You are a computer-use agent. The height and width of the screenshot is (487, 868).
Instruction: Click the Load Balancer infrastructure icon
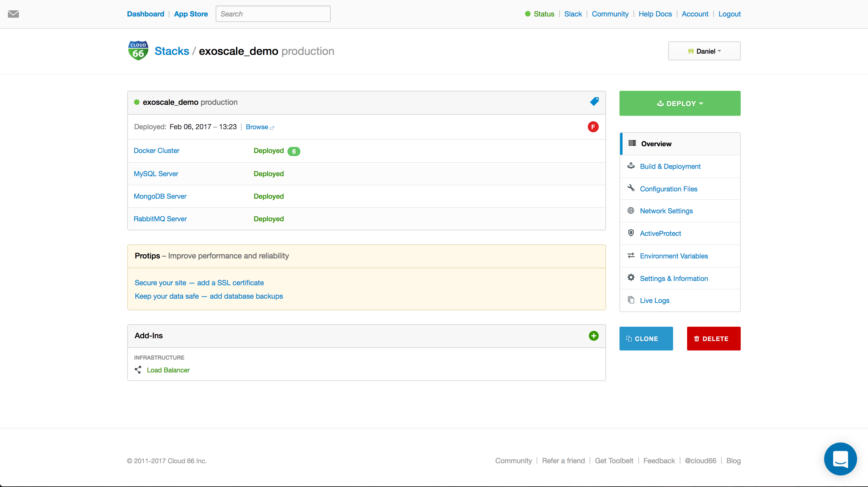(x=138, y=370)
